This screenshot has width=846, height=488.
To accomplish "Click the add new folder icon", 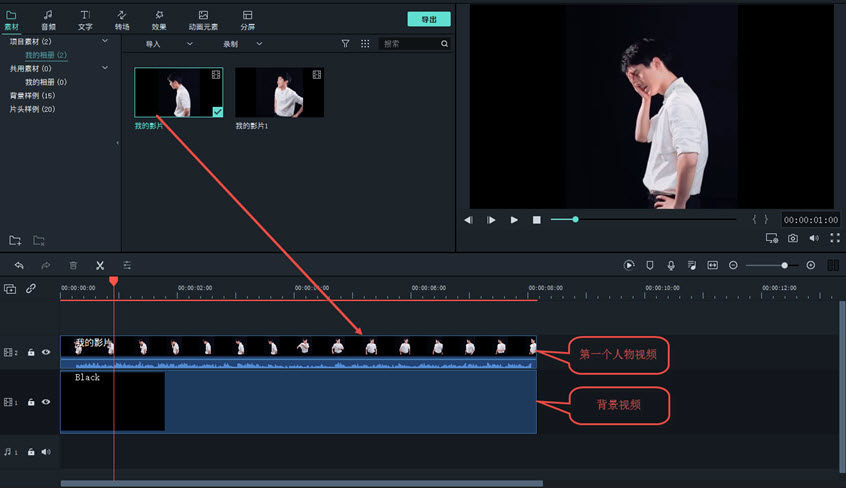I will (15, 240).
